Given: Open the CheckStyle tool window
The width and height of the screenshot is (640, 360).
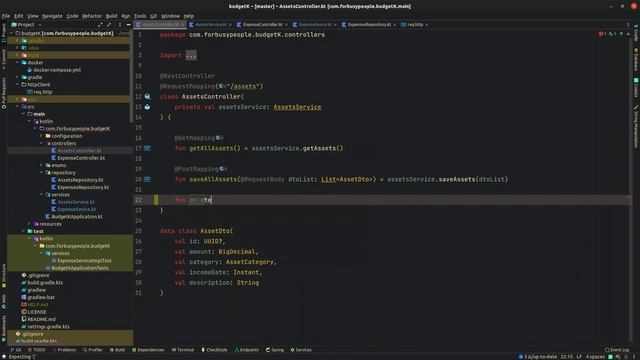Looking at the screenshot, I should 214,350.
